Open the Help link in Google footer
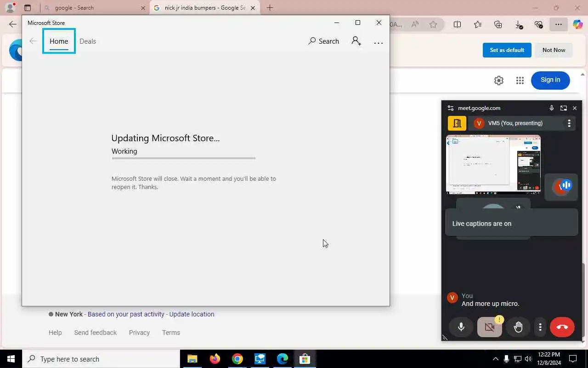The width and height of the screenshot is (588, 368). (55, 333)
